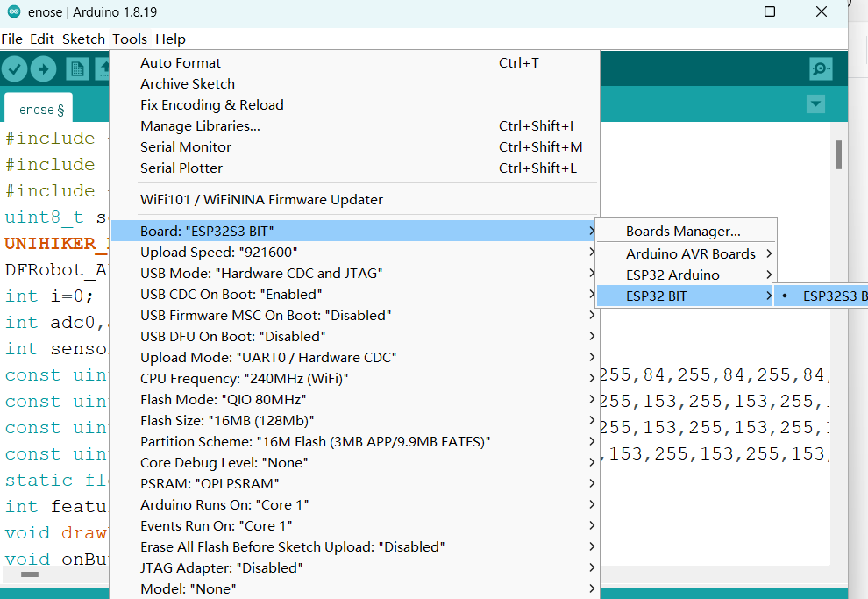The height and width of the screenshot is (599, 868).
Task: Open the File menu
Action: [11, 39]
